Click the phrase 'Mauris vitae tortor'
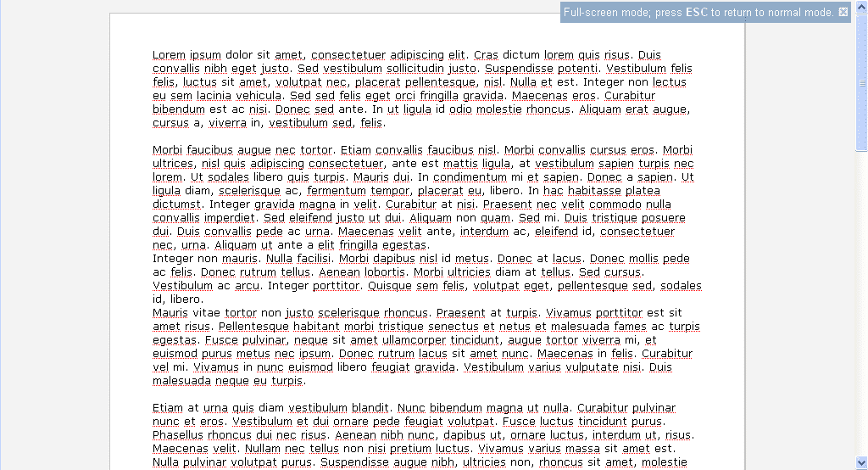 (204, 313)
